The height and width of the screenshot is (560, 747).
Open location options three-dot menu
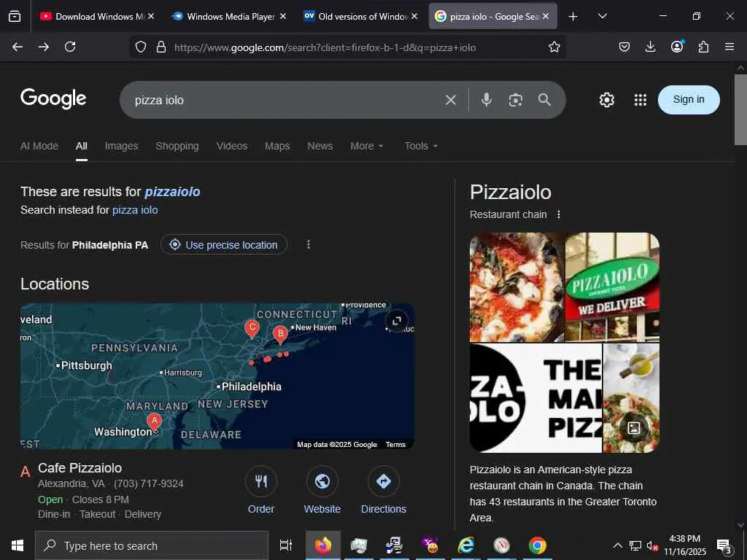click(x=309, y=244)
